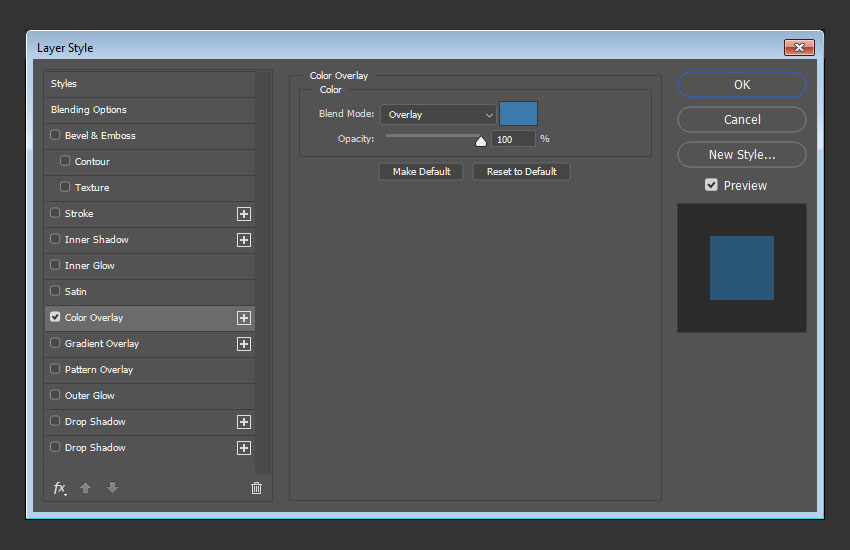Screen dimensions: 850x550
Task: Uncheck the Color Overlay checkbox
Action: click(55, 316)
